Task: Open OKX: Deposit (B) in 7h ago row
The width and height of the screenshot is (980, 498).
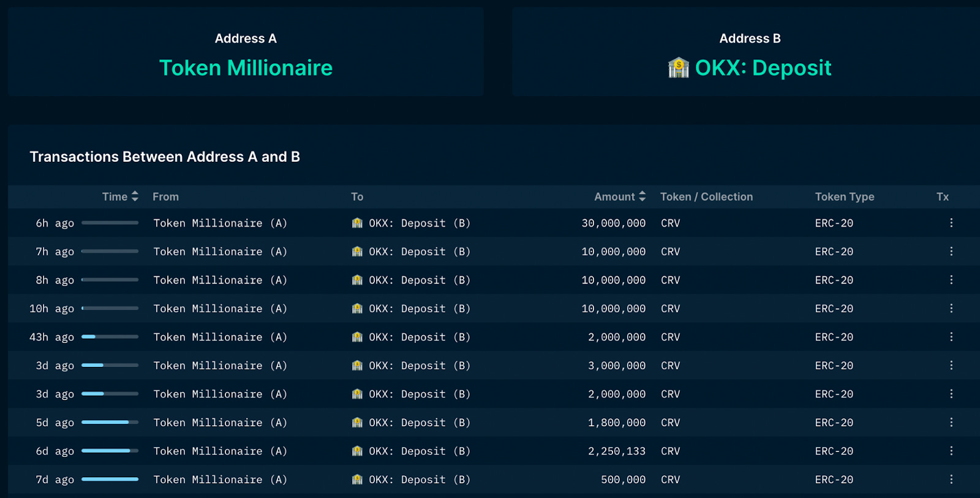Action: pos(420,251)
